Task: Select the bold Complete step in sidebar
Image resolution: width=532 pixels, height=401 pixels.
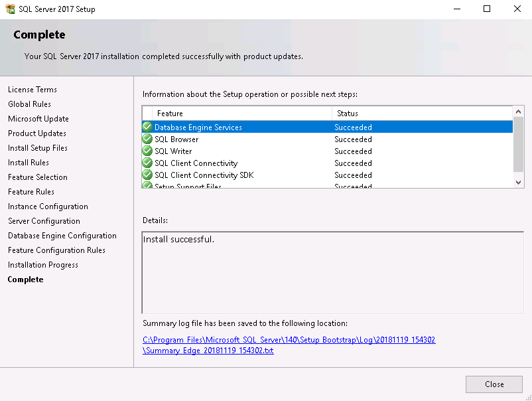Action: coord(25,279)
